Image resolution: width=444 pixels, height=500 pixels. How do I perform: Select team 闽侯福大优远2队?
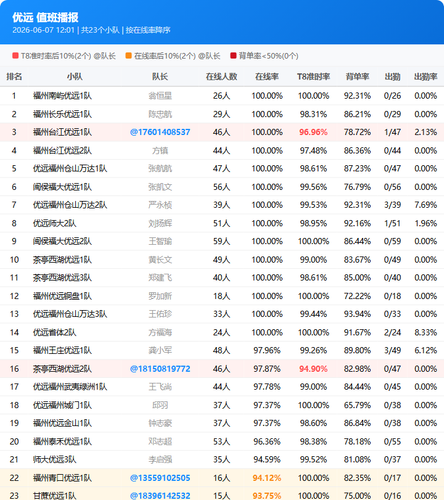point(62,241)
